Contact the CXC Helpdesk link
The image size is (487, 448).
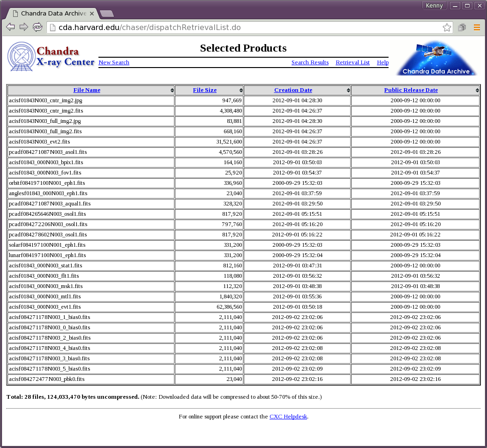pyautogui.click(x=288, y=416)
